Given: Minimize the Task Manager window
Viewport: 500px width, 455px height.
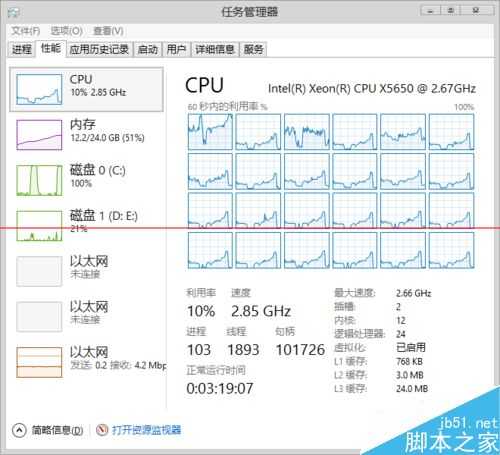Looking at the screenshot, I should point(430,11).
